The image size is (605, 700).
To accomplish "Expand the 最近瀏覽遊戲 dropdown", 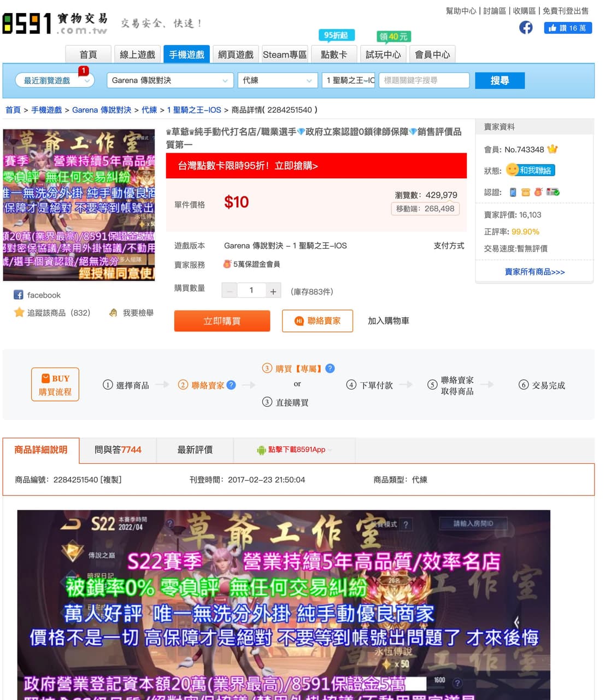I will pyautogui.click(x=55, y=80).
